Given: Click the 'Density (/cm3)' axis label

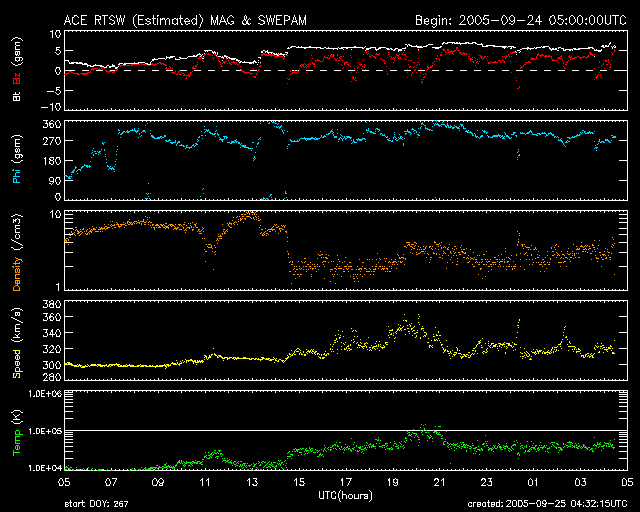Looking at the screenshot, I should tap(17, 252).
